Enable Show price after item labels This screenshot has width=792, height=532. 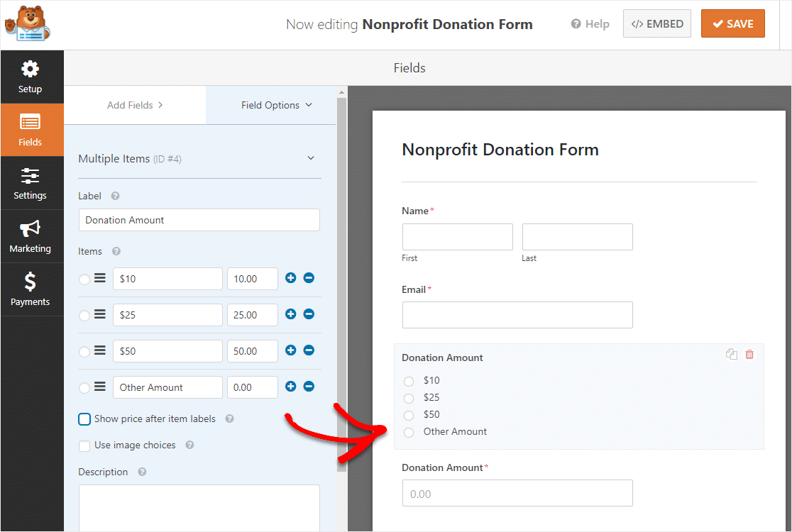[84, 419]
